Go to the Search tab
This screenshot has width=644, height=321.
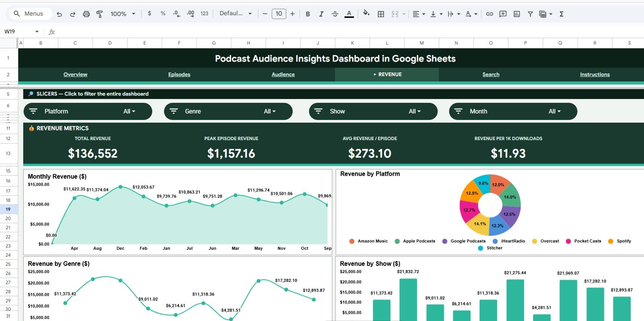pos(491,74)
